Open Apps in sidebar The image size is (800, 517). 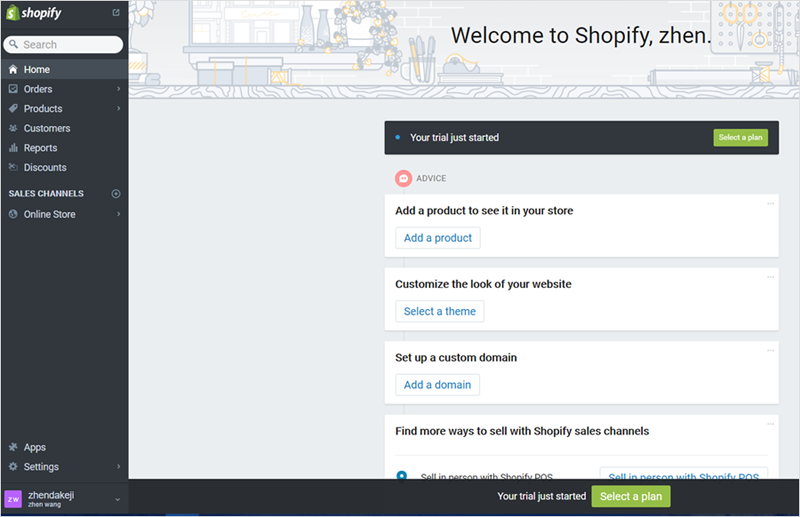coord(64,447)
